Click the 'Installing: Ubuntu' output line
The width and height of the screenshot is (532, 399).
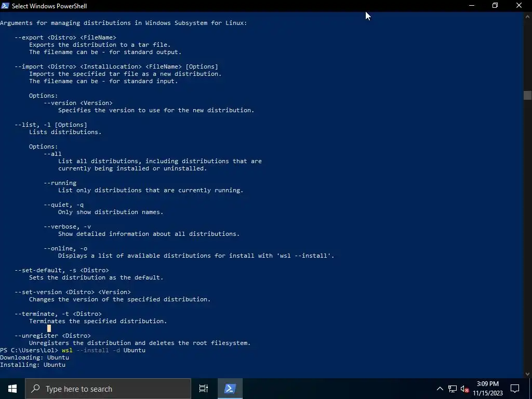[33, 365]
